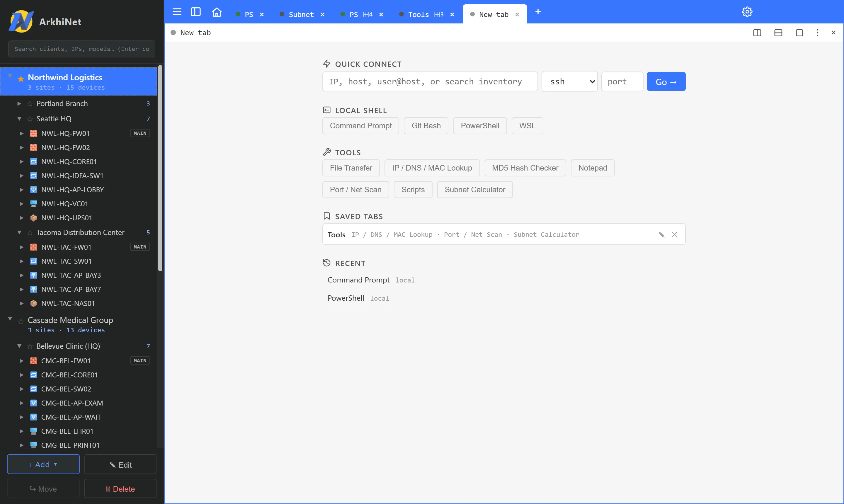Edit the saved Tools tab pencil icon
Image resolution: width=844 pixels, height=504 pixels.
[x=661, y=235]
